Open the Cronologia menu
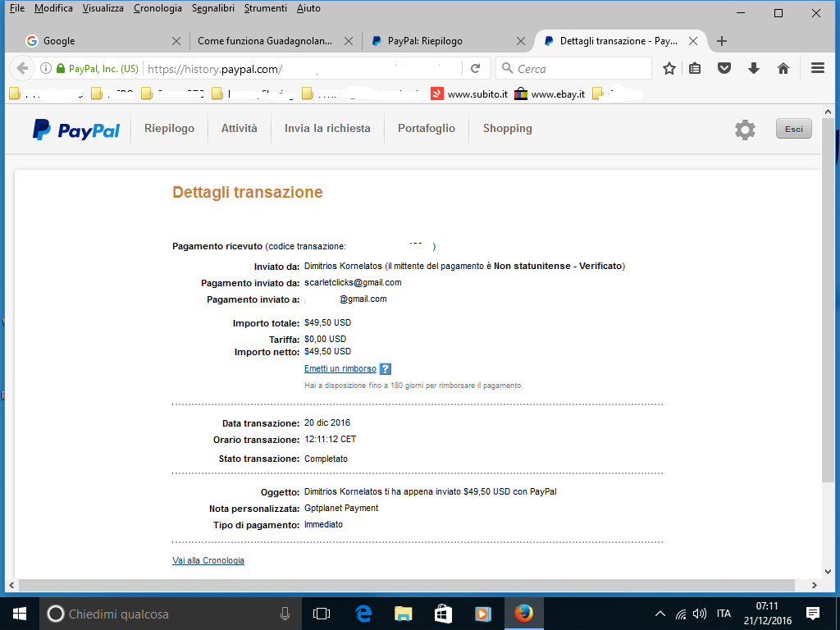This screenshot has width=840, height=630. pos(157,8)
